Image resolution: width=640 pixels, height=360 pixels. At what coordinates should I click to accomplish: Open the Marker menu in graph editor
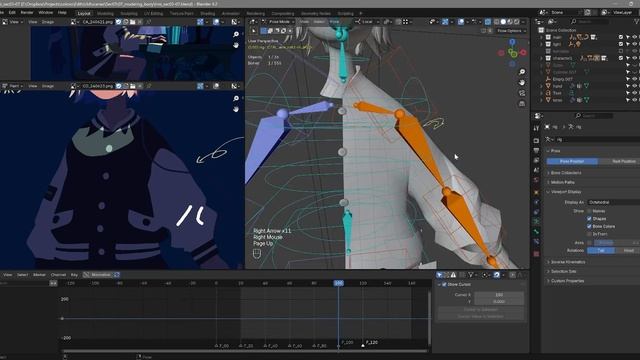[x=39, y=275]
